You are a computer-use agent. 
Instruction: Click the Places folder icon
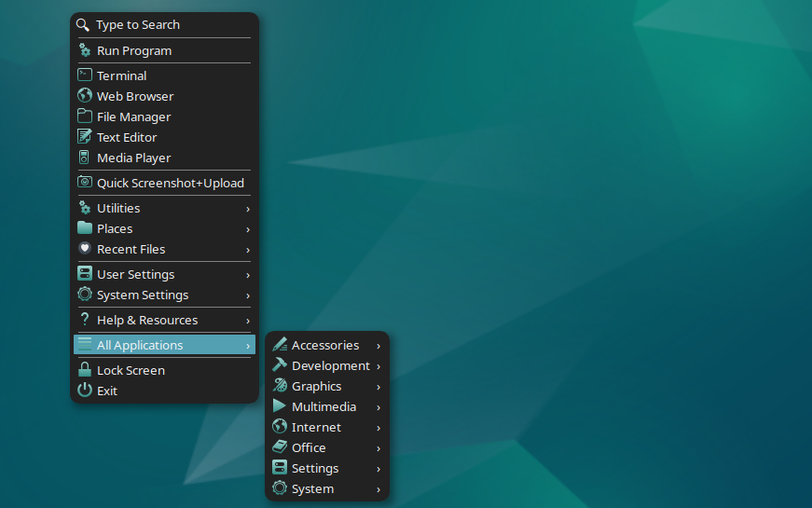coord(85,227)
